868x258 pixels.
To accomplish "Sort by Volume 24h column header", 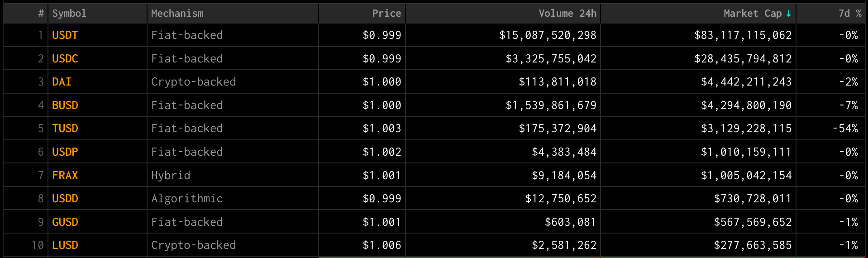I will (x=568, y=14).
